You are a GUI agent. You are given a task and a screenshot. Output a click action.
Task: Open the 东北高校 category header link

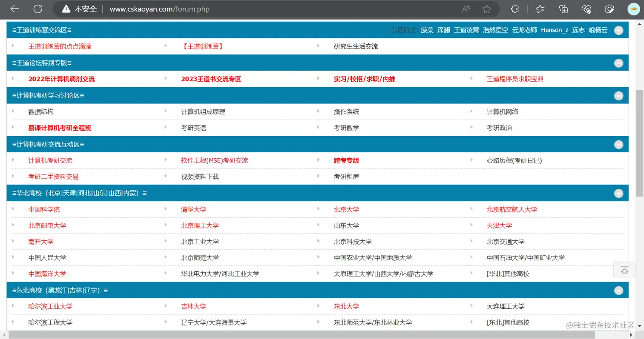click(60, 291)
